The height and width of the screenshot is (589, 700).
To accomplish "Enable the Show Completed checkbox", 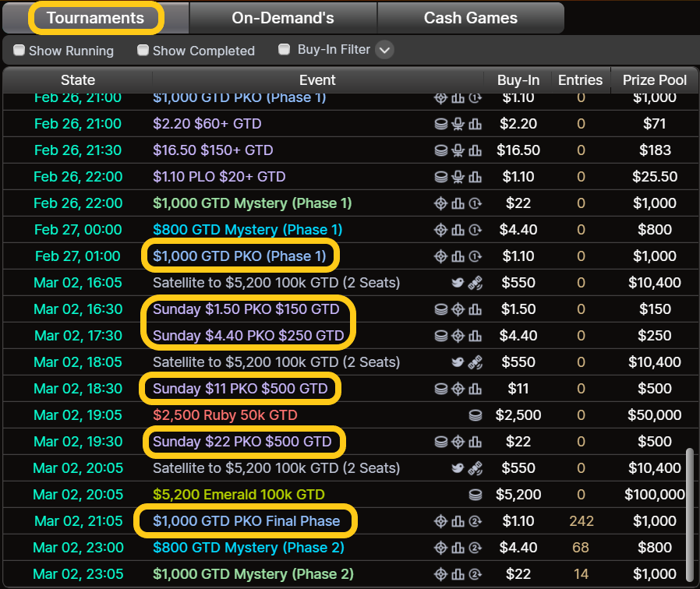I will click(143, 50).
